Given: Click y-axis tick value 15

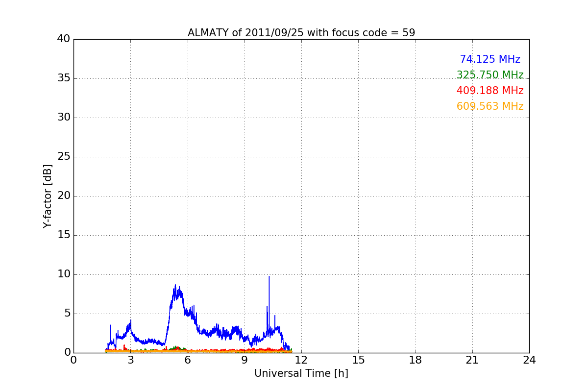Looking at the screenshot, I should coord(64,235).
